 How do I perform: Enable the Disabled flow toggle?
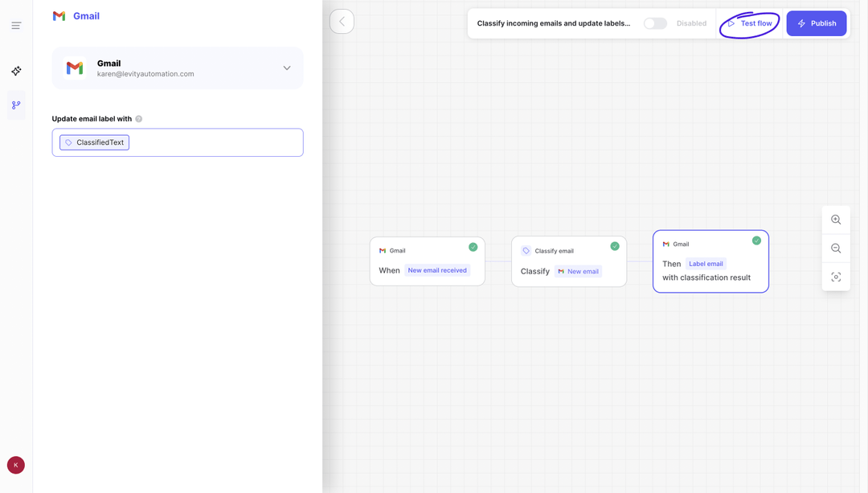click(x=655, y=23)
